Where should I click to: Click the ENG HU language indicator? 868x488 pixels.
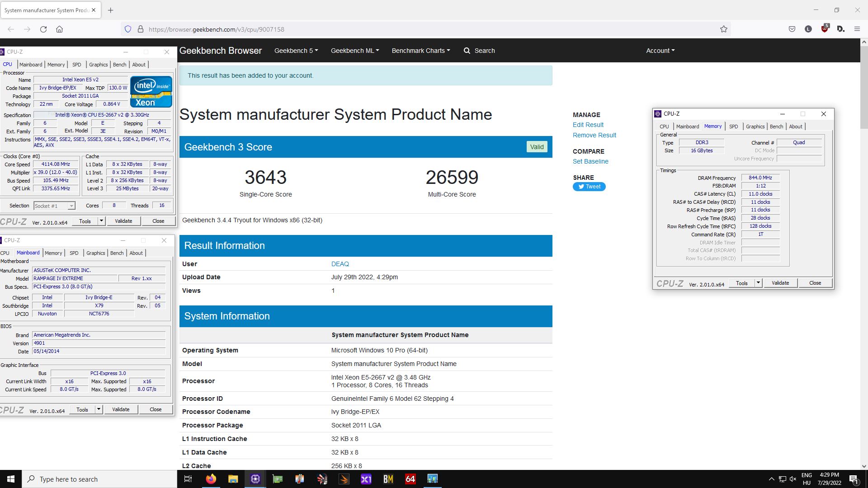pos(807,479)
